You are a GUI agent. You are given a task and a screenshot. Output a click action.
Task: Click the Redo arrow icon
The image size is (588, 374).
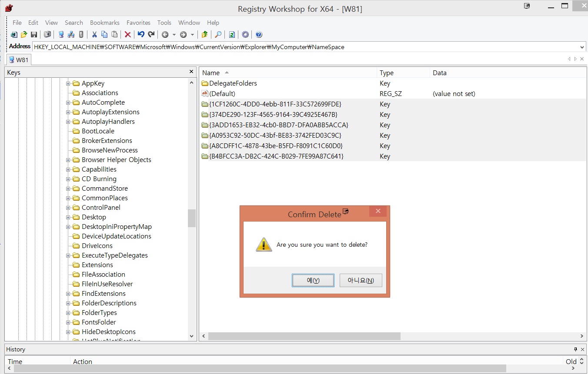pos(151,35)
